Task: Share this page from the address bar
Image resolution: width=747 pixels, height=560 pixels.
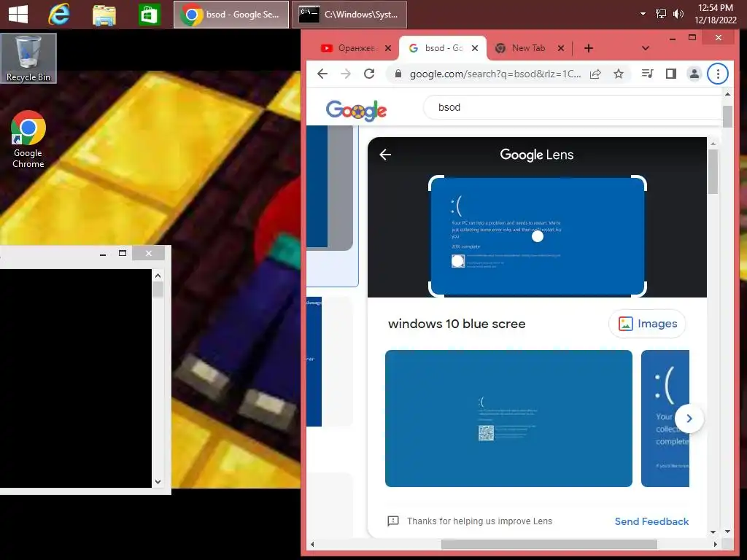Action: tap(595, 74)
